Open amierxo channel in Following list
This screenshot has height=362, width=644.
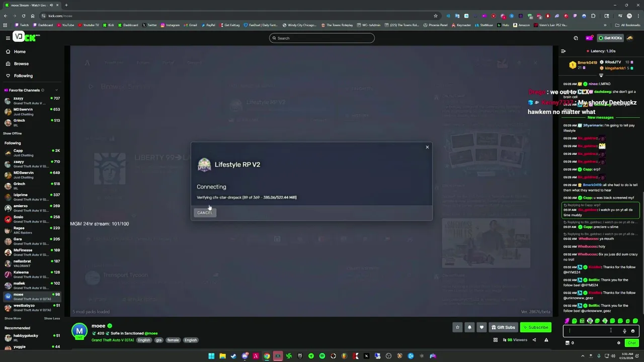[x=32, y=208]
